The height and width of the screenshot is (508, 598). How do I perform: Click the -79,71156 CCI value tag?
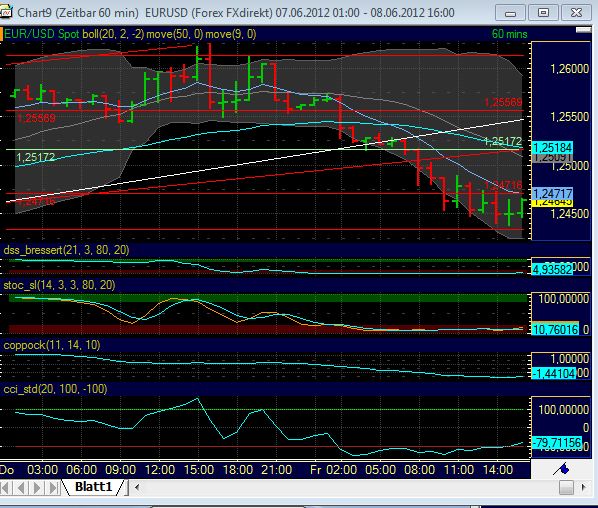click(x=556, y=443)
